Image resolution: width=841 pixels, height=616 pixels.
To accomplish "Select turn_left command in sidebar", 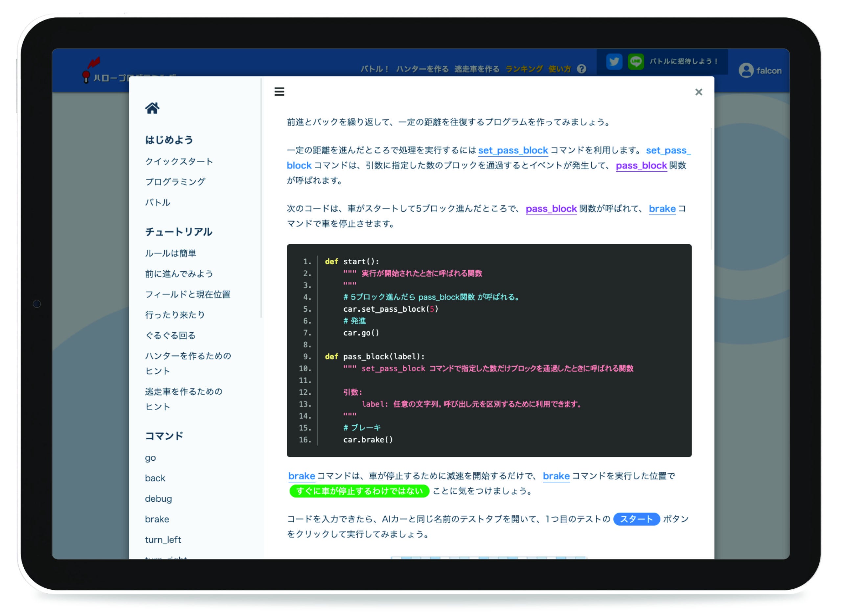I will pos(163,539).
